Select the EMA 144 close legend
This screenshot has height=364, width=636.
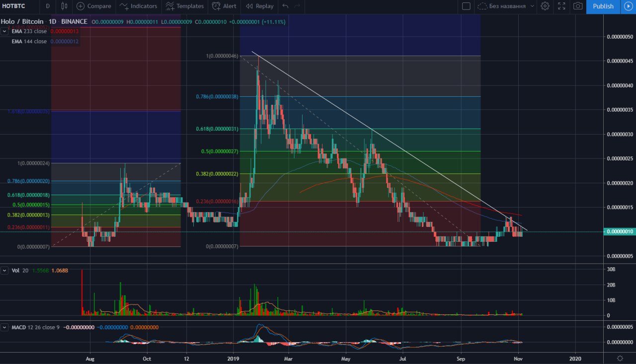click(29, 41)
